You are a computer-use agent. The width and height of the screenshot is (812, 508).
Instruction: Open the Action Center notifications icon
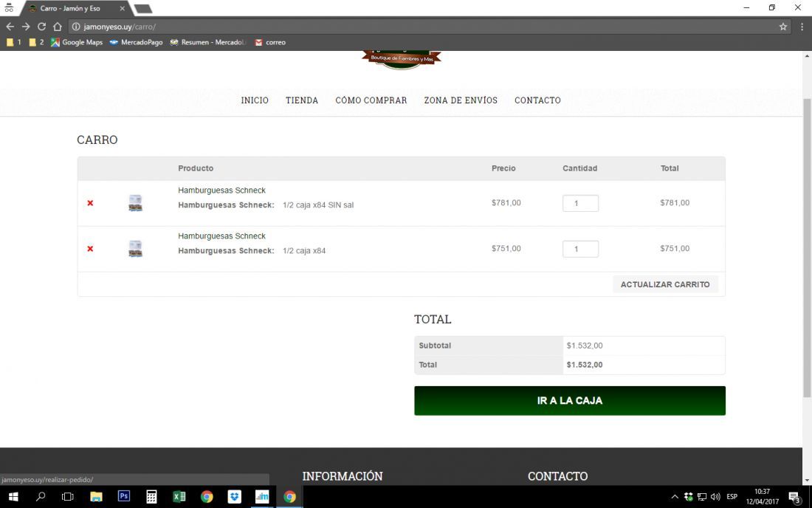794,497
